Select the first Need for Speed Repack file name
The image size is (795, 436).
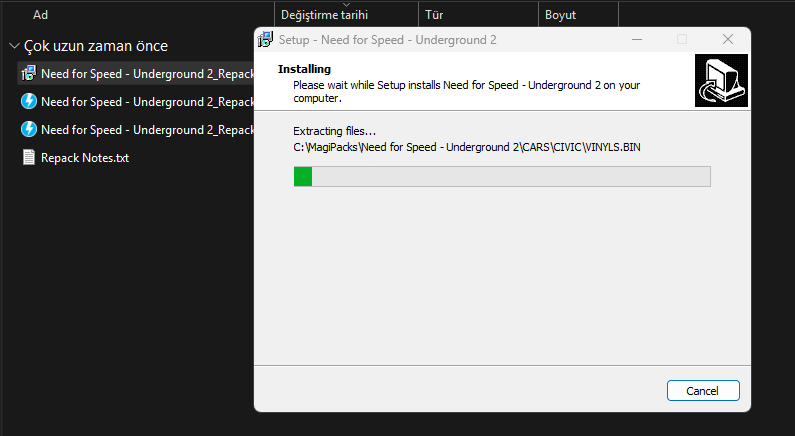tap(147, 74)
